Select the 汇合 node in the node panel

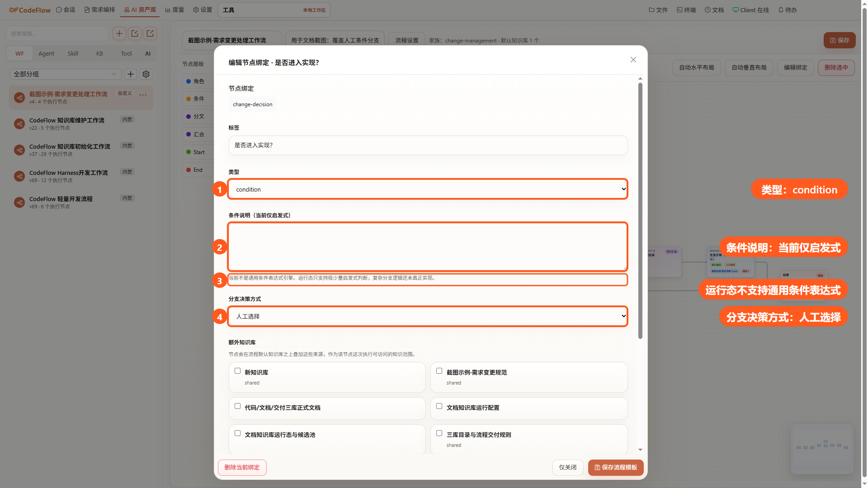pyautogui.click(x=198, y=135)
